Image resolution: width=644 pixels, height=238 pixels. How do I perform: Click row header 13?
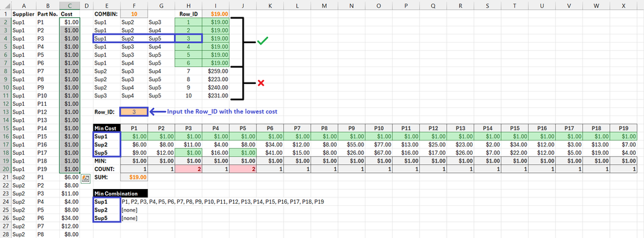[x=6, y=112]
